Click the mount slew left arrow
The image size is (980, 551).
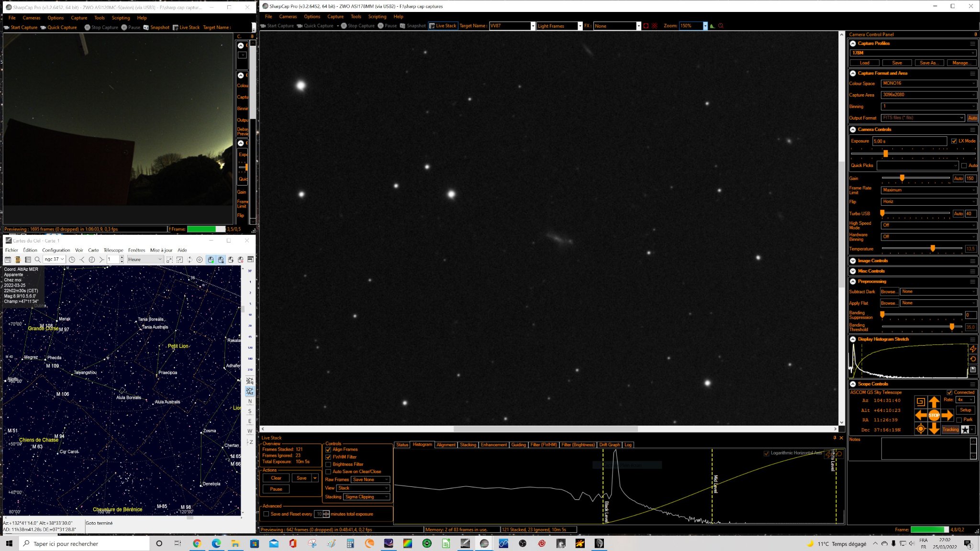click(921, 415)
